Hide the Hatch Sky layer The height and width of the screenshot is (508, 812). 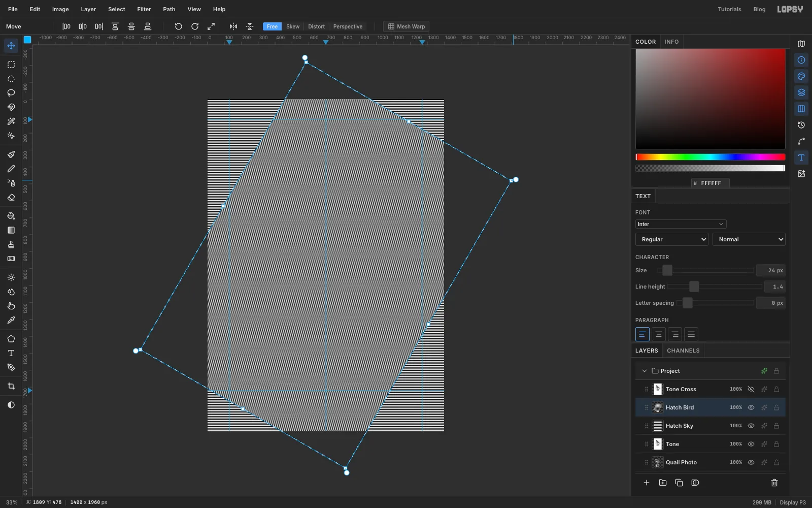coord(751,426)
